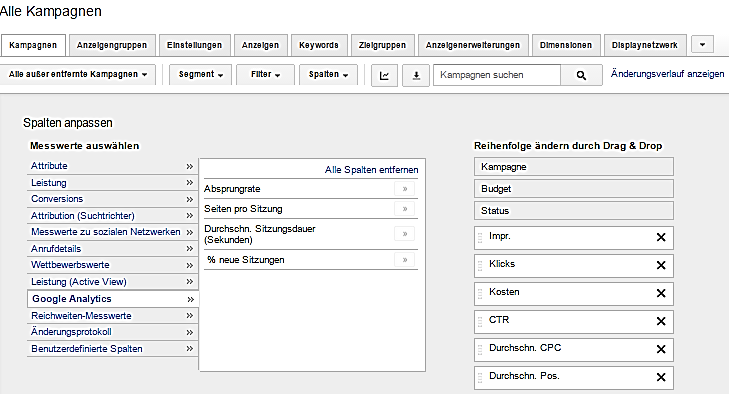Expand Leistung (Active View) category
This screenshot has height=394, width=729.
[113, 282]
